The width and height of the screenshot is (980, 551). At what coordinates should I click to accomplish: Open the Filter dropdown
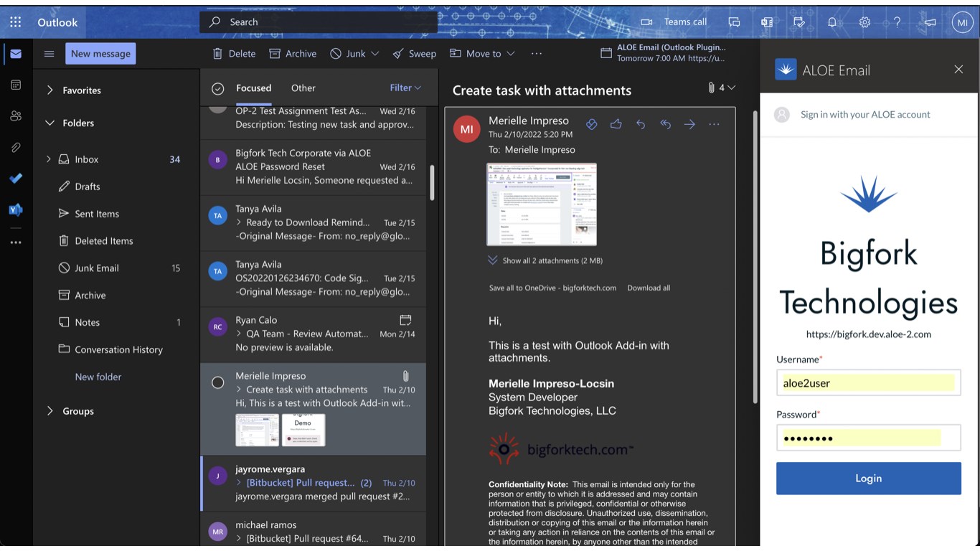405,88
